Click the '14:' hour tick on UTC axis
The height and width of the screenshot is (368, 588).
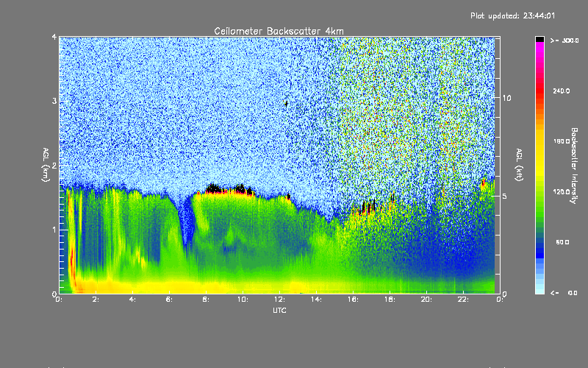pos(316,300)
